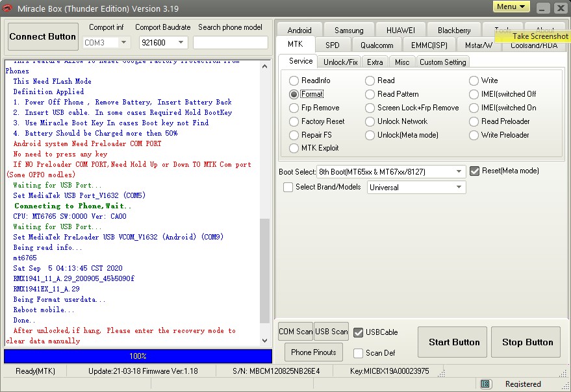This screenshot has width=571, height=392.
Task: Open the Menu dropdown button
Action: [511, 6]
